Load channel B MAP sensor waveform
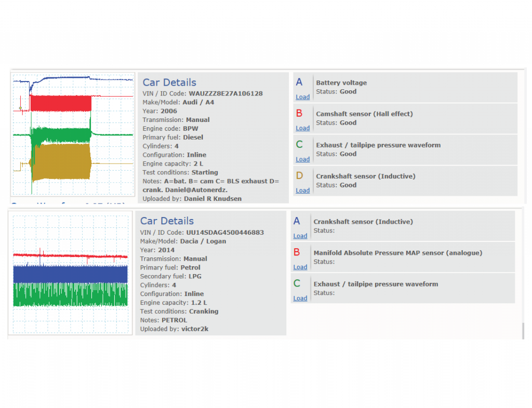Screen dimensions: 532x408 pyautogui.click(x=300, y=267)
